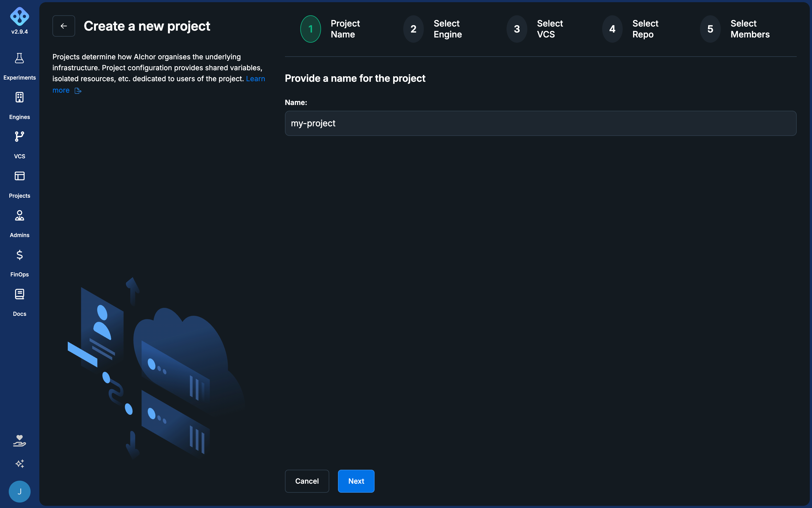Cancel project creation
Viewport: 812px width, 508px height.
point(307,481)
